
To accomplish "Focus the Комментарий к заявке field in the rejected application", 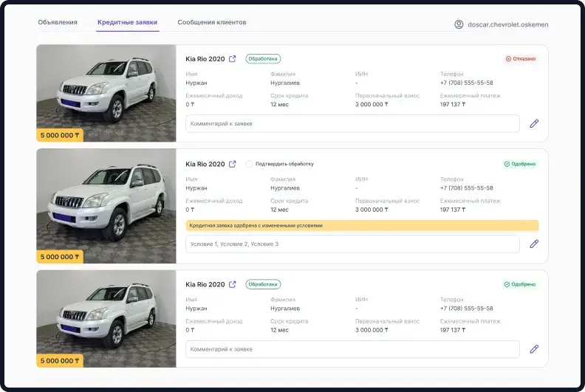I will (x=352, y=124).
